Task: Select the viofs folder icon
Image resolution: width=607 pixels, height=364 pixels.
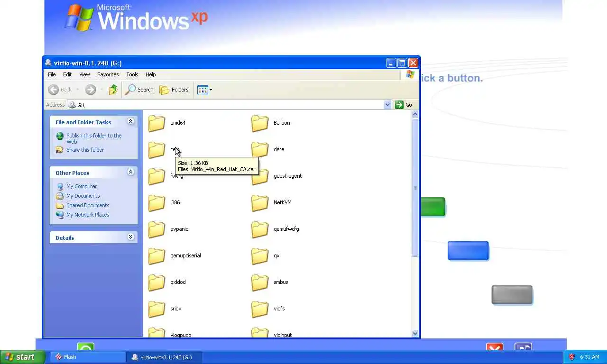Action: coord(260,309)
